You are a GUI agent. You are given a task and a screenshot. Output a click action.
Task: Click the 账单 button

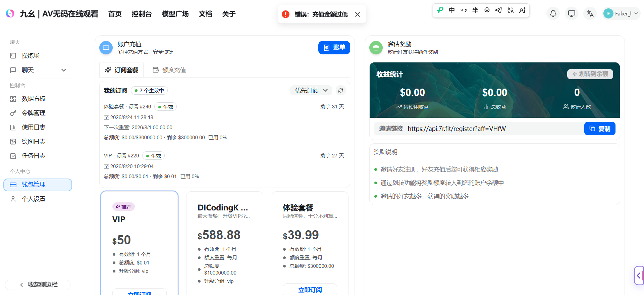click(x=334, y=48)
